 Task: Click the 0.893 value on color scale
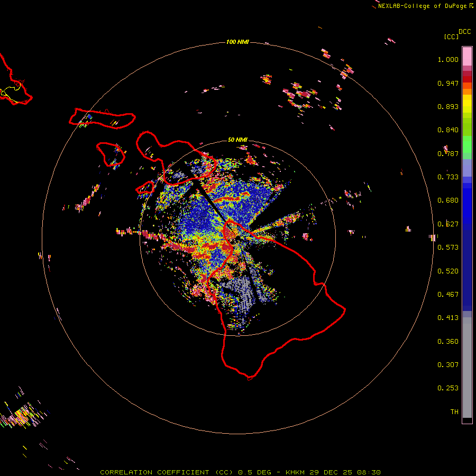tap(448, 106)
